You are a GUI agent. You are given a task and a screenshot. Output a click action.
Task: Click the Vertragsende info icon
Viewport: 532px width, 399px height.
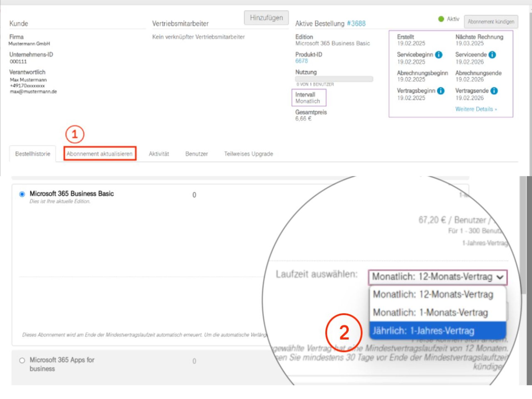point(494,91)
